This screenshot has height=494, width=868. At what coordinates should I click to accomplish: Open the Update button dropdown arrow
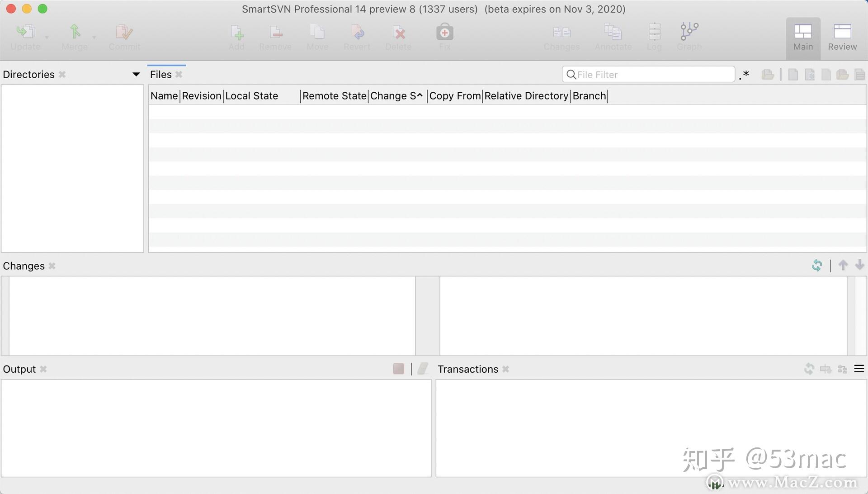click(x=47, y=37)
